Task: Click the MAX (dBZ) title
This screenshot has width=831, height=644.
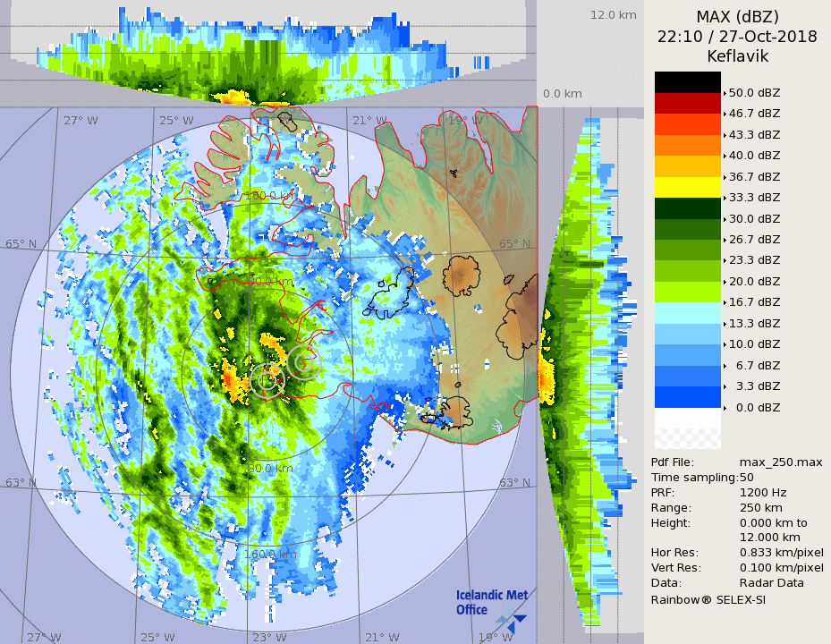Action: click(x=737, y=17)
